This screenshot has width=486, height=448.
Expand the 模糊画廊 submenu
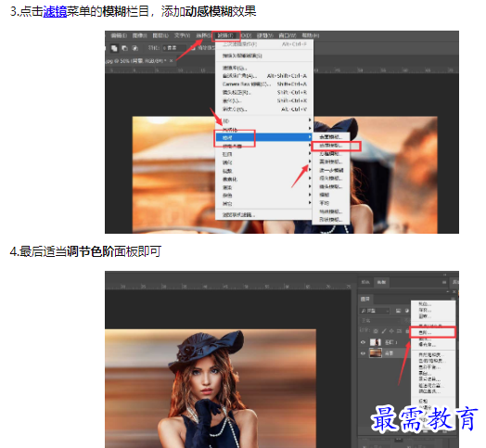pos(264,146)
